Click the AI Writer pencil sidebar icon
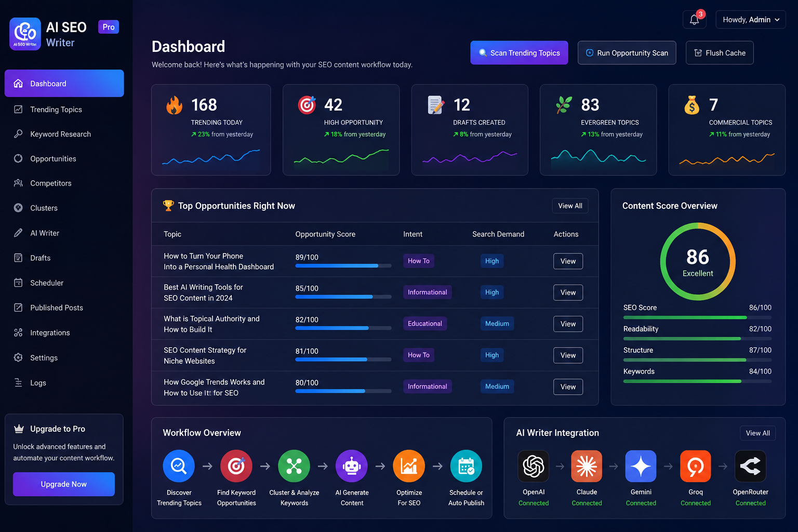 (x=18, y=233)
